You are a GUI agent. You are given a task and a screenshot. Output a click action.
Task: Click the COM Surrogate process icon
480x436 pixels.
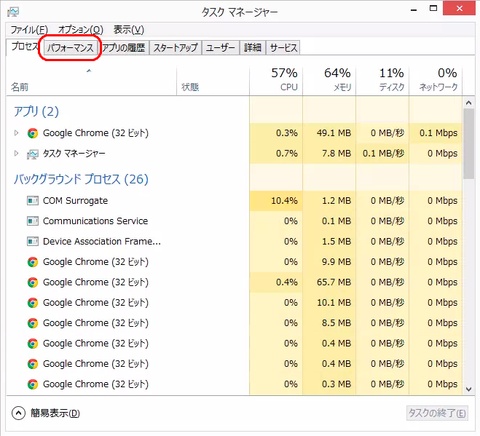click(33, 201)
